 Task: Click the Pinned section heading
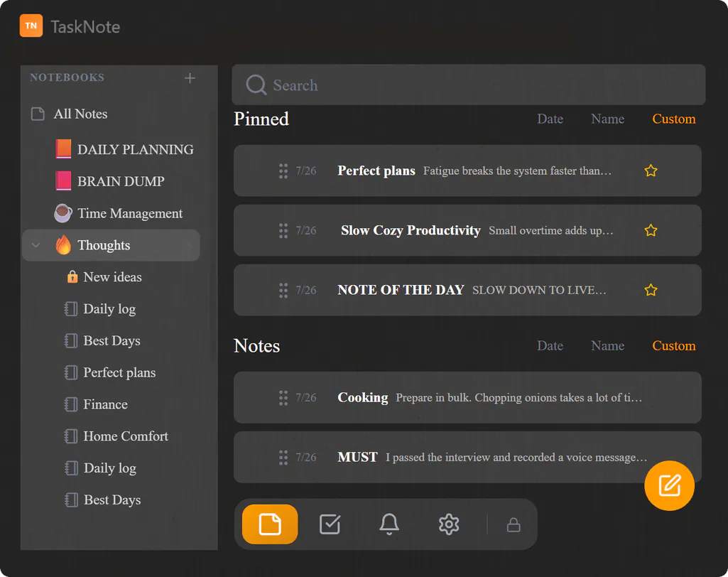point(261,119)
